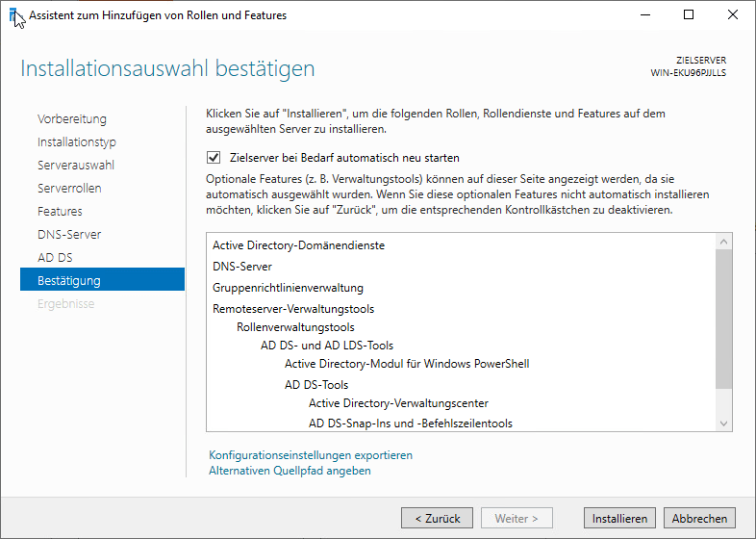Select Active Directory-Modul für Windows PowerShell entry

pos(407,364)
